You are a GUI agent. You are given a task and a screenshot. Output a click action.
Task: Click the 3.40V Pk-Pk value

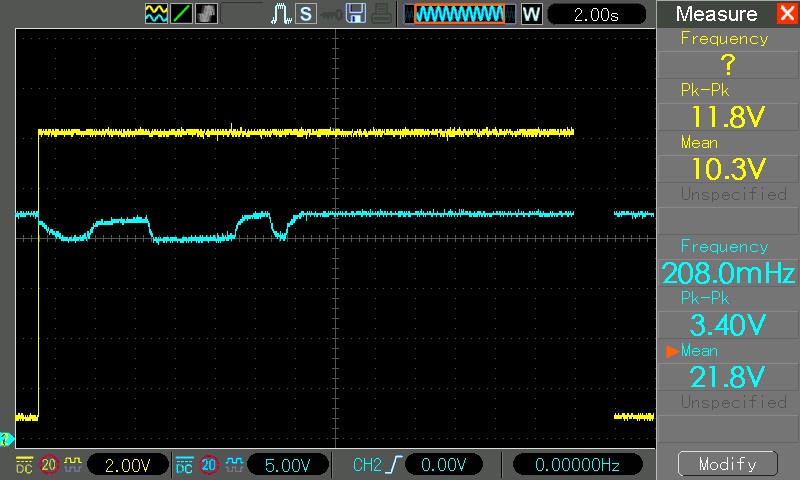728,325
